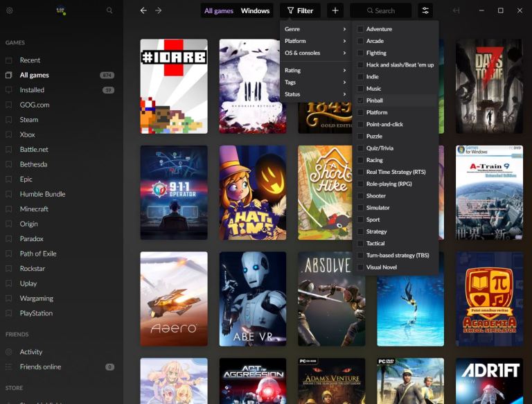The height and width of the screenshot is (404, 532).
Task: Open the view customization sliders icon
Action: [425, 10]
